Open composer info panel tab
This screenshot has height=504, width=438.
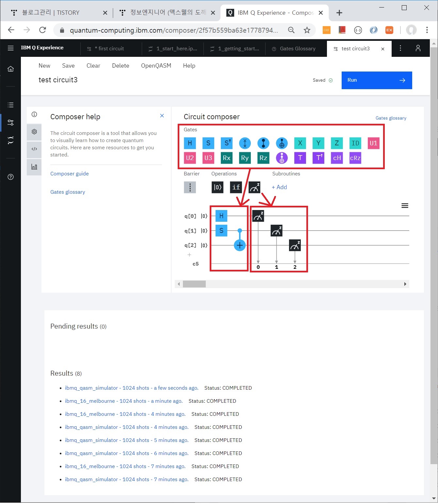34,114
